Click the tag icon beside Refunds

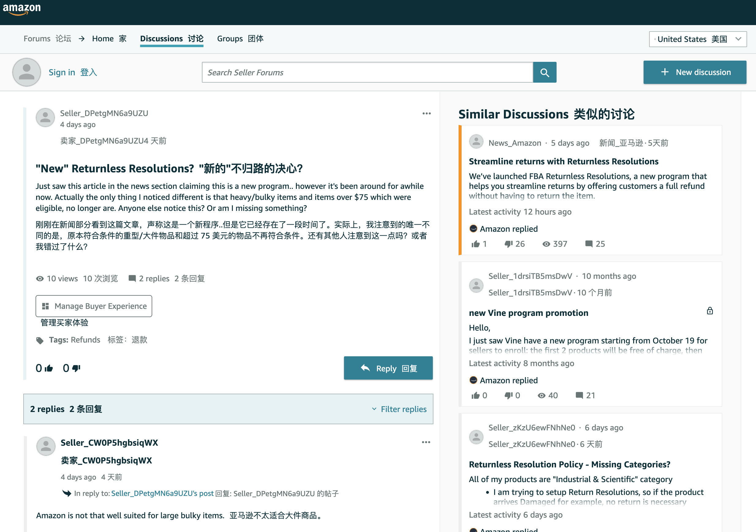coord(40,340)
